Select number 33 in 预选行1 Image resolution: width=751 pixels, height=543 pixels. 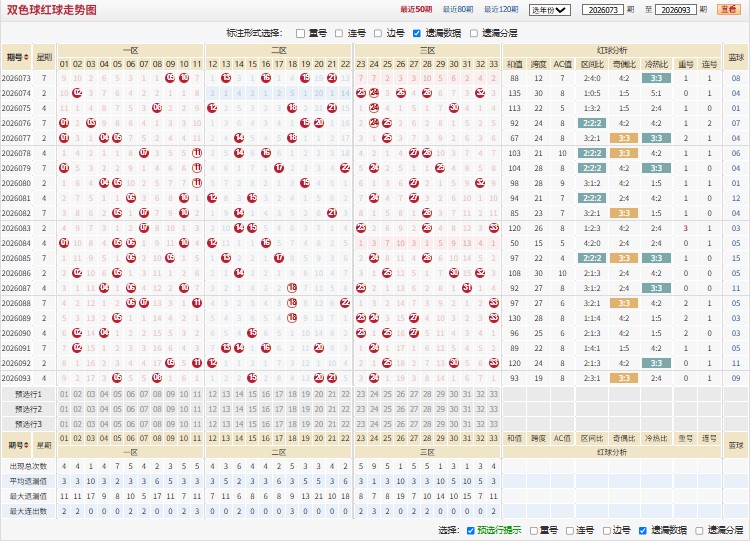pyautogui.click(x=494, y=395)
